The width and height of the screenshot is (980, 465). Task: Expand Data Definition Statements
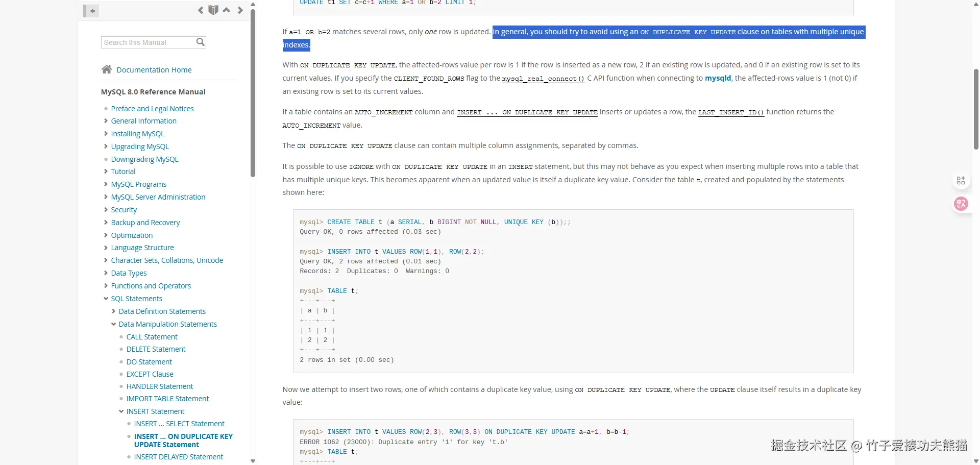point(113,311)
